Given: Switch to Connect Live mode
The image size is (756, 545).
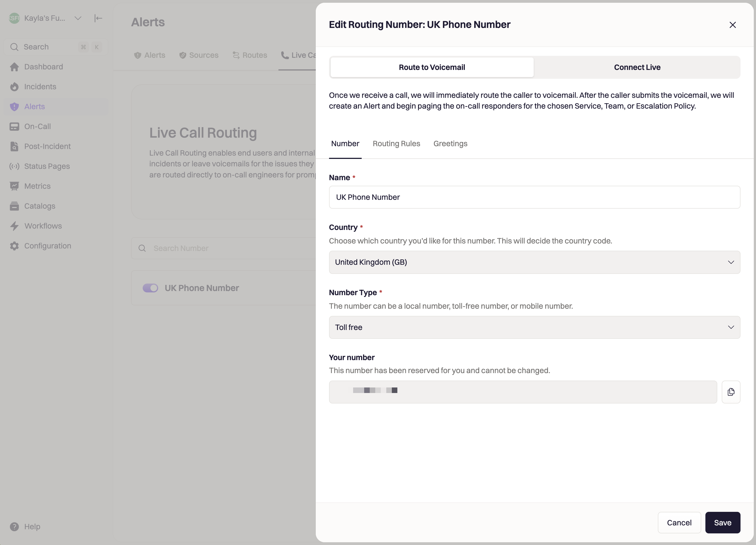Looking at the screenshot, I should pos(637,67).
